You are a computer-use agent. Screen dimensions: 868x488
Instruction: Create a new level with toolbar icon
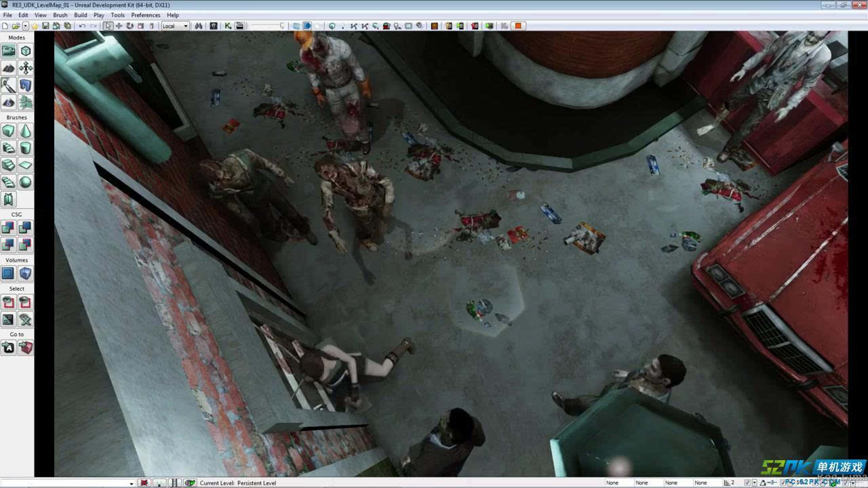[5, 26]
